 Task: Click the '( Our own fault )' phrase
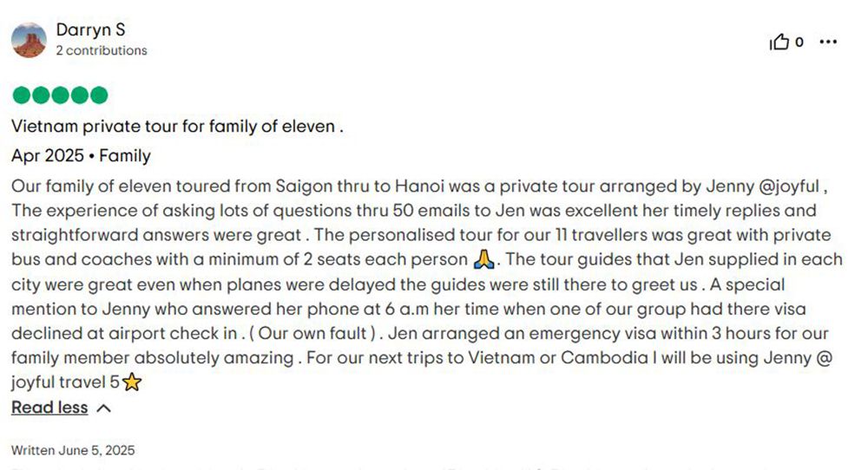pos(312,334)
